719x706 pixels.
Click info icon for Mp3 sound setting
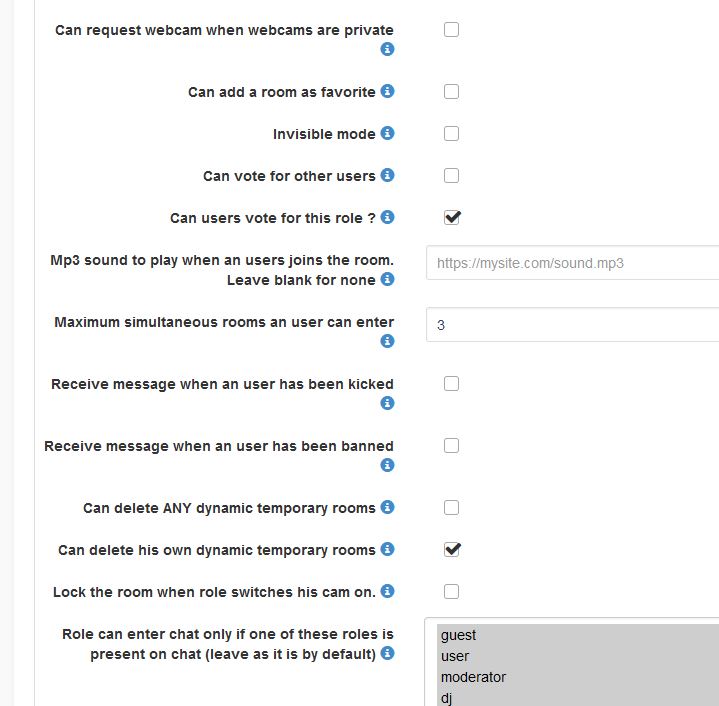388,279
